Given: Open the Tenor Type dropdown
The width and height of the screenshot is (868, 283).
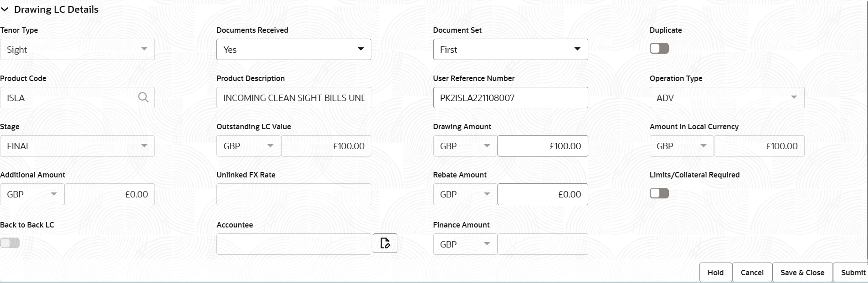Looking at the screenshot, I should pyautogui.click(x=77, y=49).
